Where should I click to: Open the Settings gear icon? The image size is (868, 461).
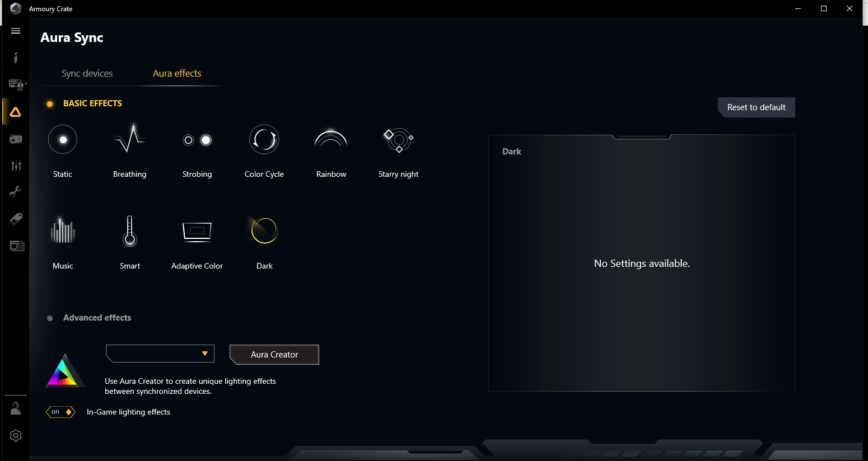16,435
